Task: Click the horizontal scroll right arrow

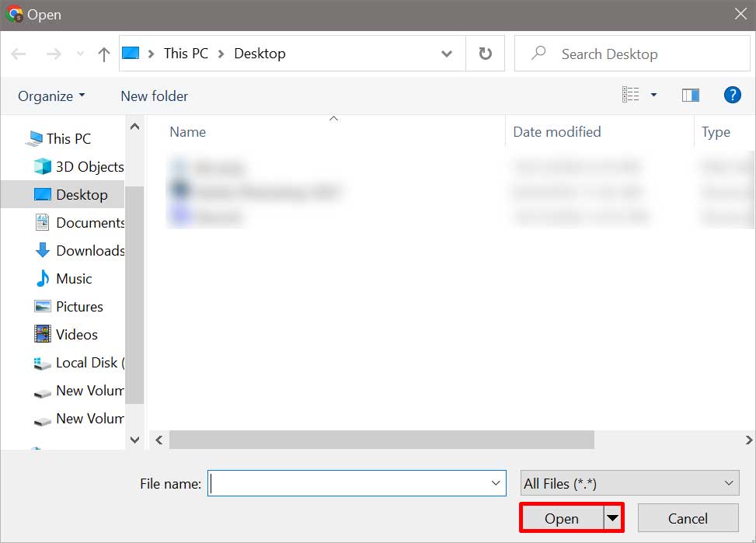Action: pos(749,440)
